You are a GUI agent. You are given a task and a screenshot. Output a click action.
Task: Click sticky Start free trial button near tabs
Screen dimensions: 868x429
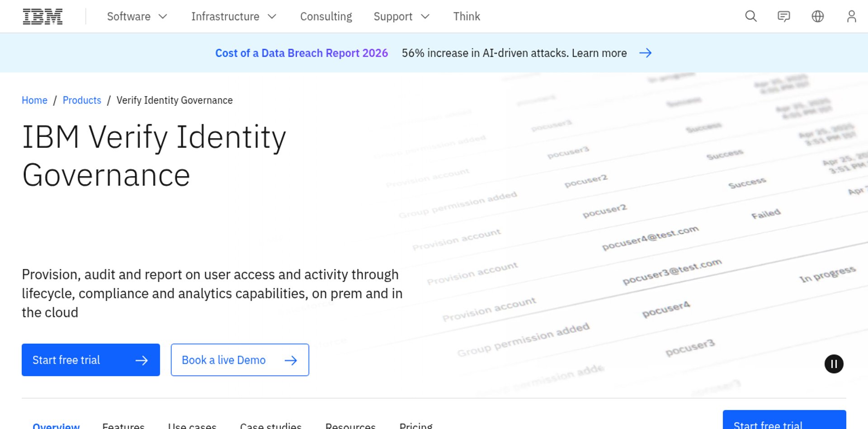tap(784, 420)
